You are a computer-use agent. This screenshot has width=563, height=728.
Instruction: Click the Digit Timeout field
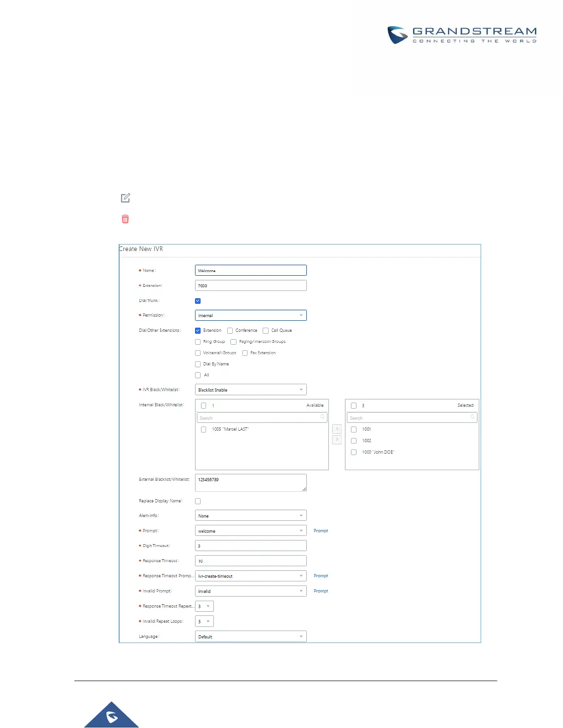tap(251, 546)
